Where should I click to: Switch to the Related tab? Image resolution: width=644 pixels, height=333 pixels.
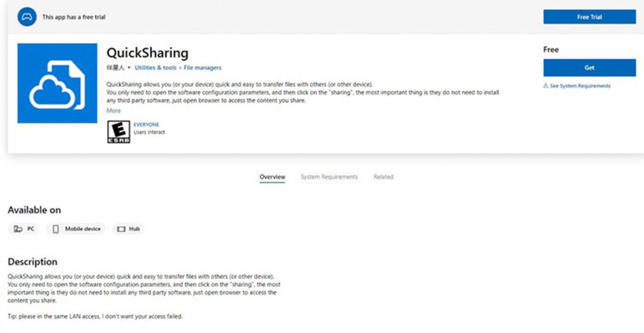point(383,177)
